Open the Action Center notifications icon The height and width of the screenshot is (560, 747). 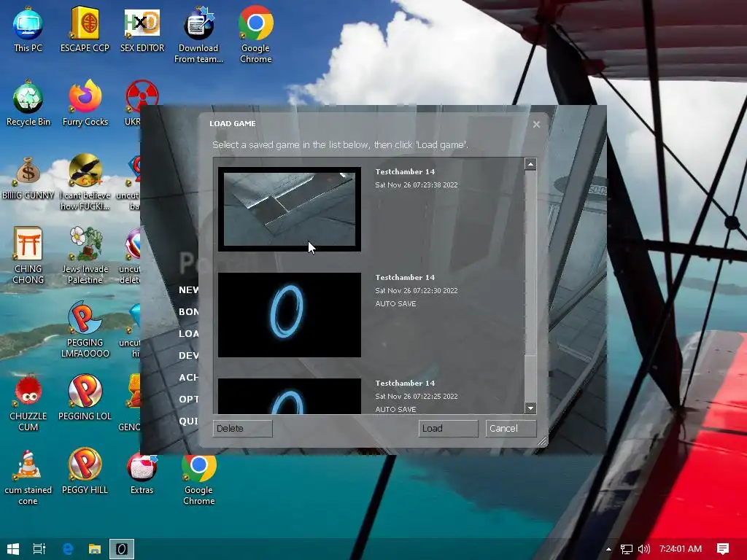point(723,549)
